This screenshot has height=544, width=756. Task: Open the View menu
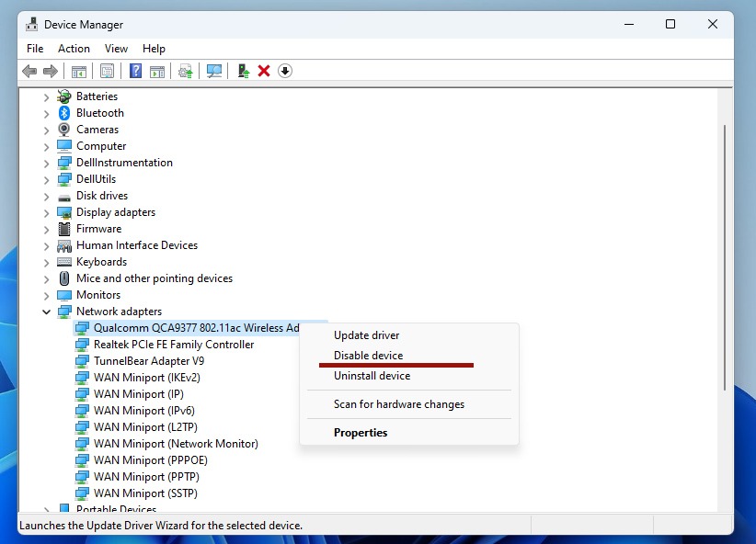tap(116, 48)
